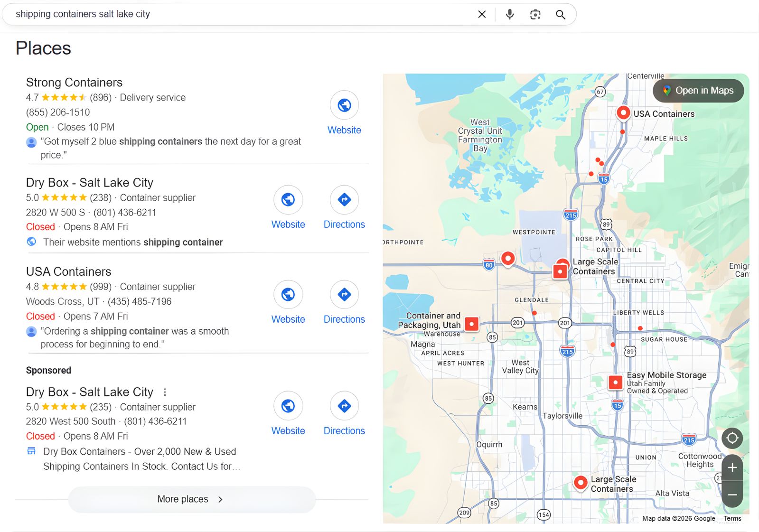Click the 'Sponsored' label
Viewport: 759px width, 532px height.
48,371
